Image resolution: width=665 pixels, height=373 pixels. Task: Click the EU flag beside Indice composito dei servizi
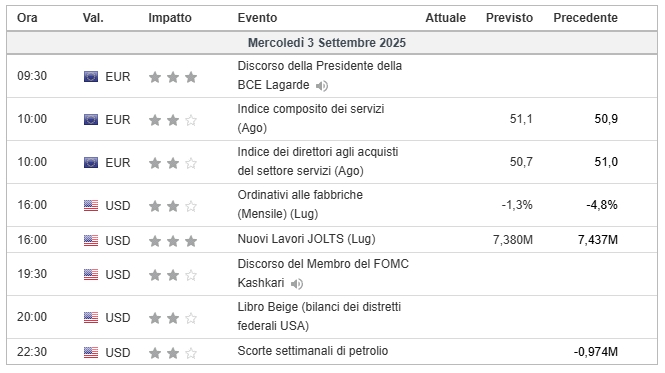(x=91, y=120)
